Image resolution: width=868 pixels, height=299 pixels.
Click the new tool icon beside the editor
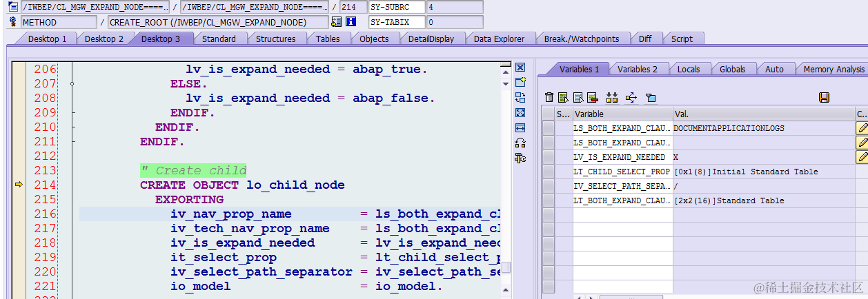coord(520,83)
